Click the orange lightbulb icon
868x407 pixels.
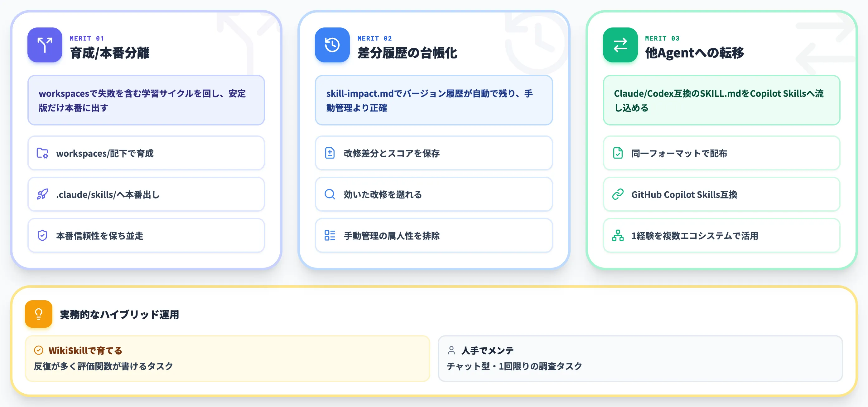pyautogui.click(x=39, y=314)
